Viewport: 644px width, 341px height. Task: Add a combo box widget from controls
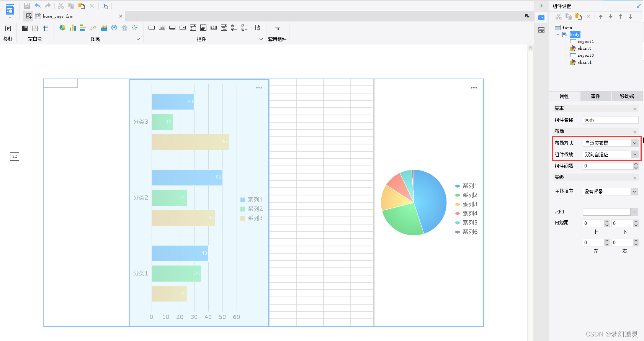(x=183, y=28)
